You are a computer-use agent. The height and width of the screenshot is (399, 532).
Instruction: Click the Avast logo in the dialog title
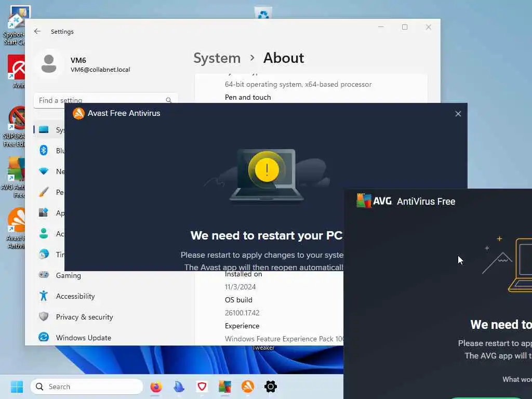pyautogui.click(x=78, y=113)
